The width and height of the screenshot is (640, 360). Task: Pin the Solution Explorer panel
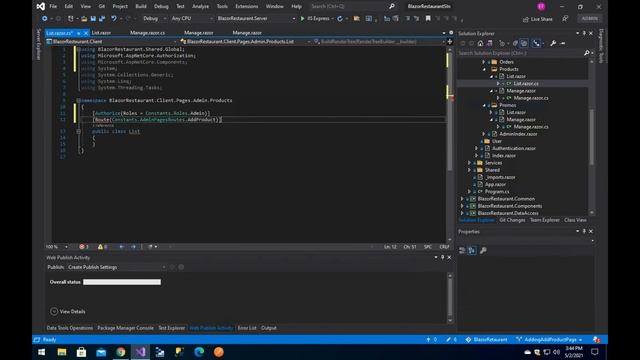point(584,33)
